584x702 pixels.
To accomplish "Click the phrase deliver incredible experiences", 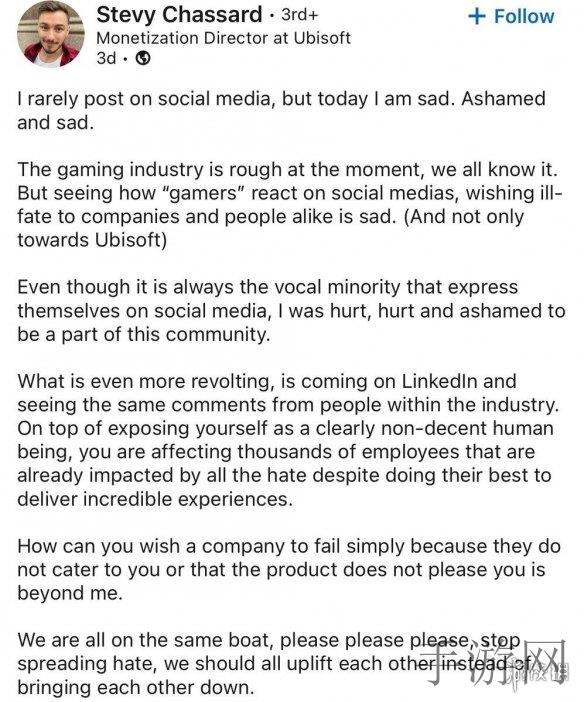I will pos(155,499).
